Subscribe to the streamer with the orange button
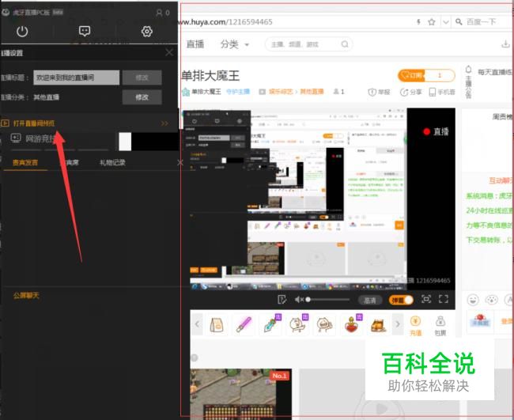 [411, 76]
